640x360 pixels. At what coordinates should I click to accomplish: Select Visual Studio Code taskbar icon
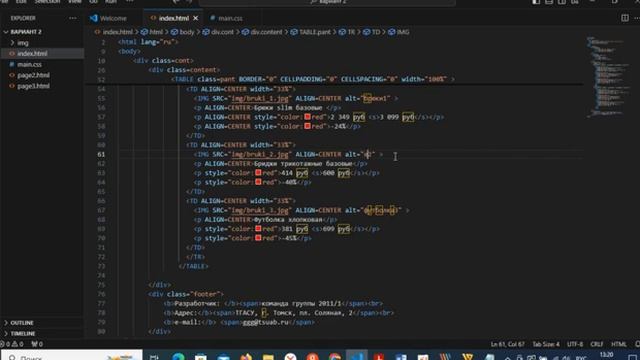[x=357, y=356]
